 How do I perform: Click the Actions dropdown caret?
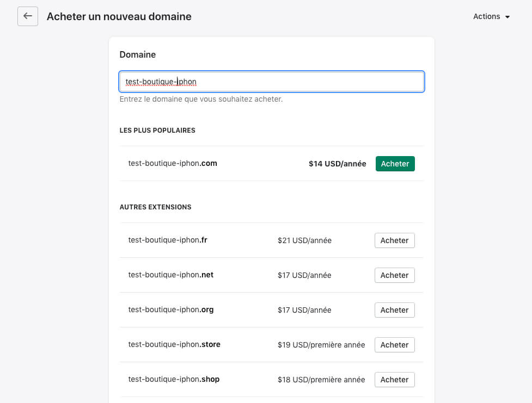507,17
